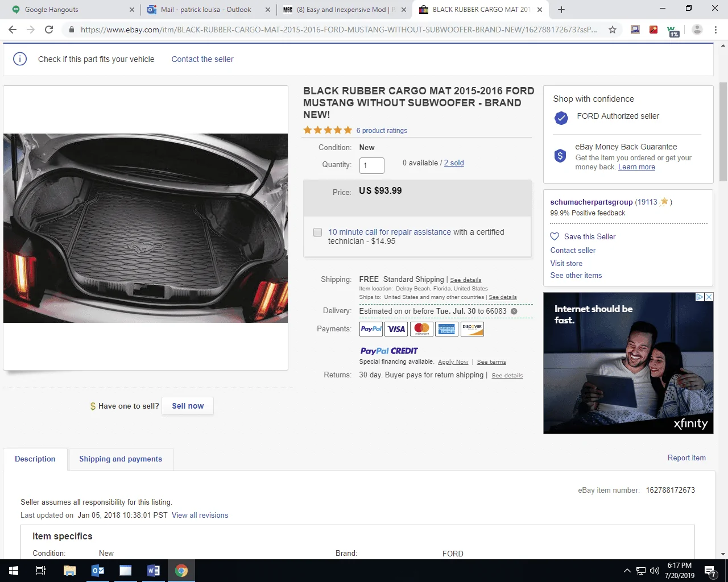Check the 10 minute repair assistance box
Image resolution: width=728 pixels, height=582 pixels.
(x=318, y=232)
